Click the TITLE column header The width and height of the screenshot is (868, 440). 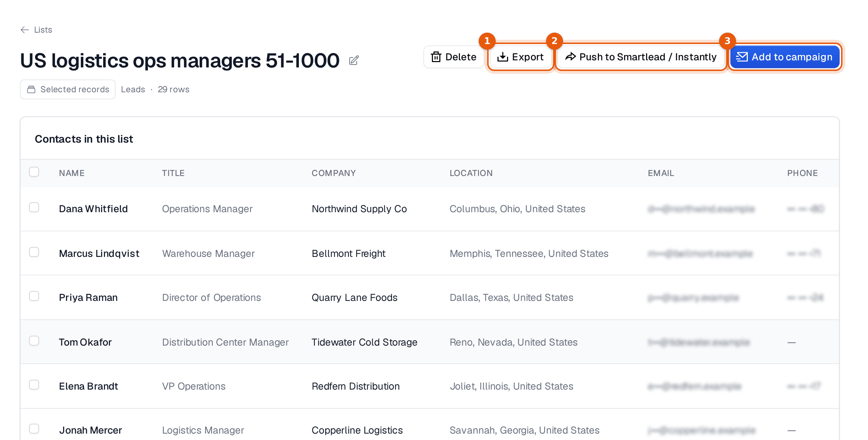(x=173, y=173)
